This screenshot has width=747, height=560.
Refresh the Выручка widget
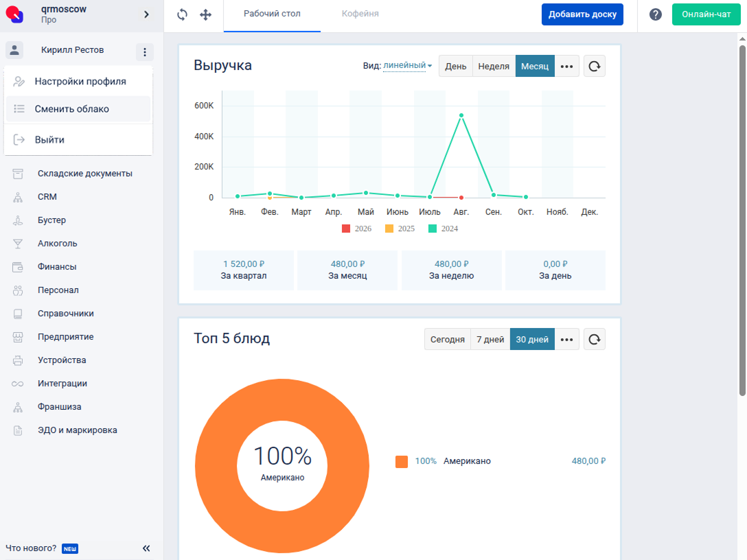pyautogui.click(x=594, y=66)
